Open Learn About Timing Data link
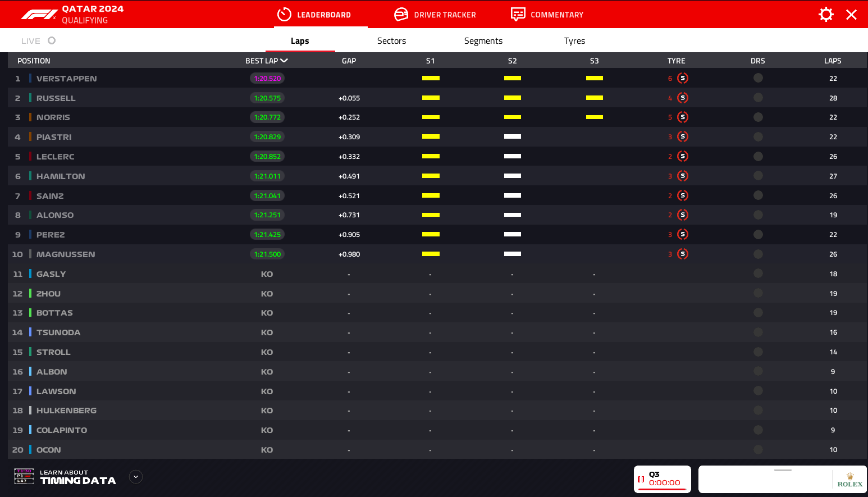 77,477
